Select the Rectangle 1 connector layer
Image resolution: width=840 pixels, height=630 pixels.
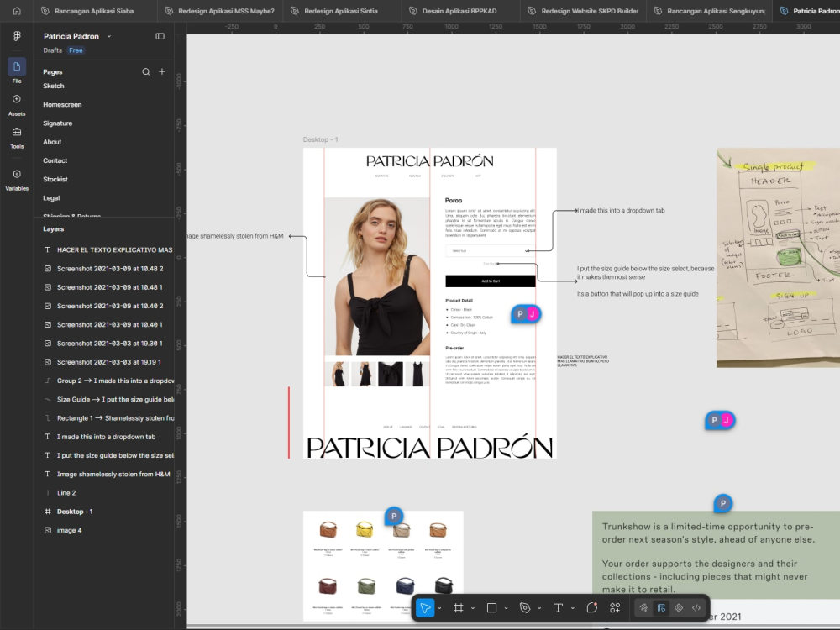coord(104,418)
